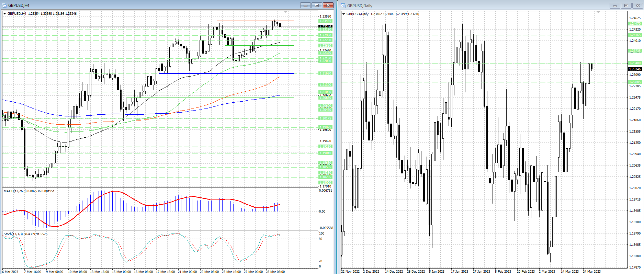Click the chart shift marker on H4 chart

point(286,12)
